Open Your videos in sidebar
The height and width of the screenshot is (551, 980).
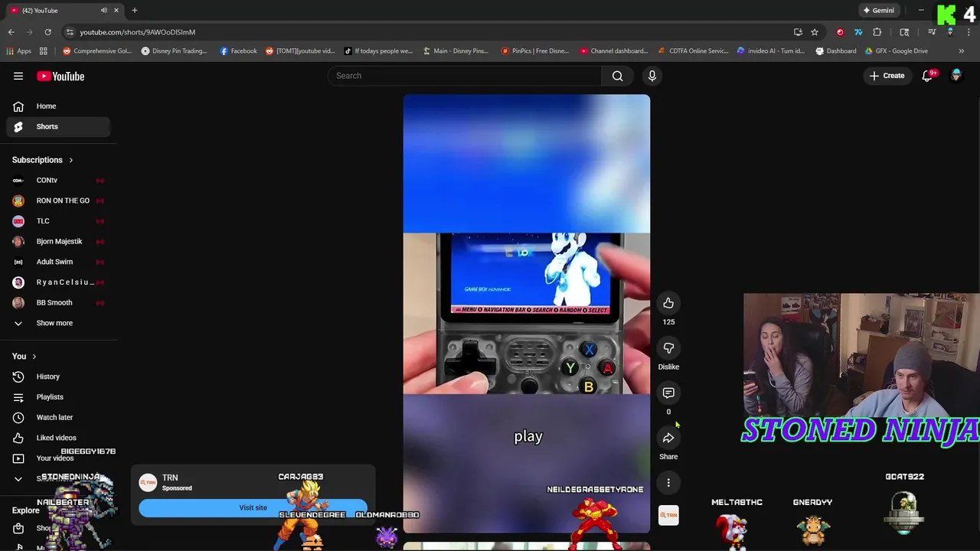[57, 458]
